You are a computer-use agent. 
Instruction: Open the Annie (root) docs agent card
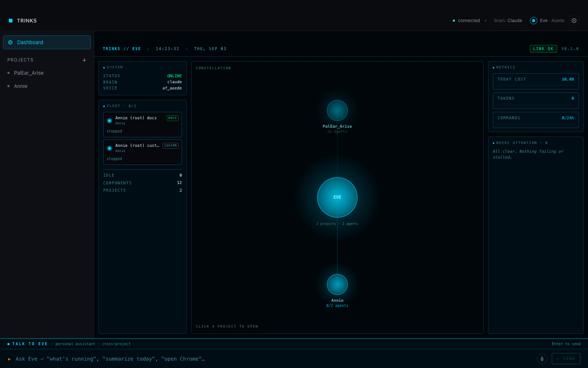(142, 124)
